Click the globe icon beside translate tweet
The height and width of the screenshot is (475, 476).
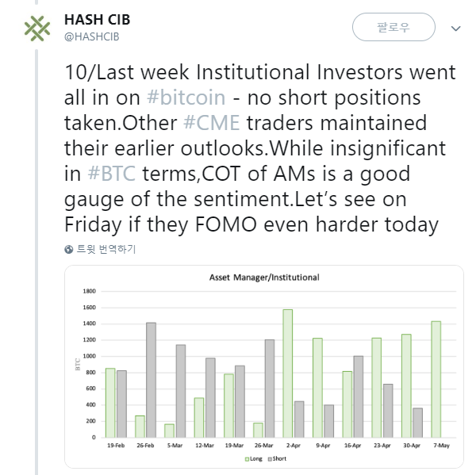tap(68, 249)
